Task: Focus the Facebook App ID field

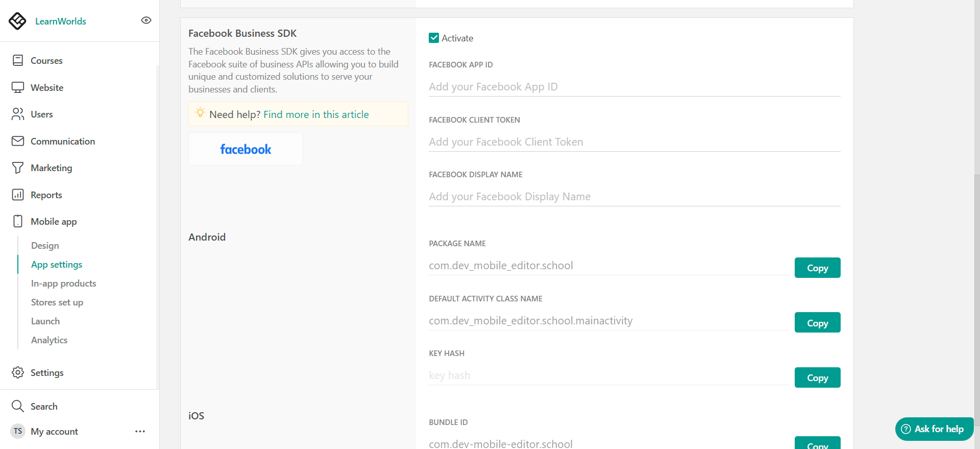Action: click(x=634, y=87)
